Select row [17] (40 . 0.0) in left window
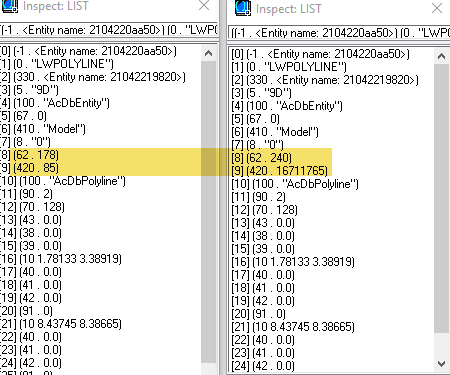450x375 pixels. click(31, 272)
